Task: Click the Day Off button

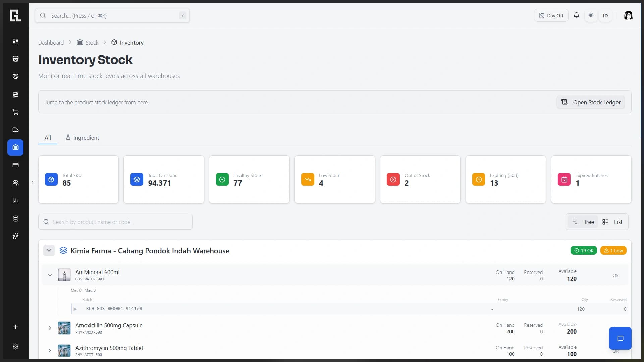Action: coord(551,16)
